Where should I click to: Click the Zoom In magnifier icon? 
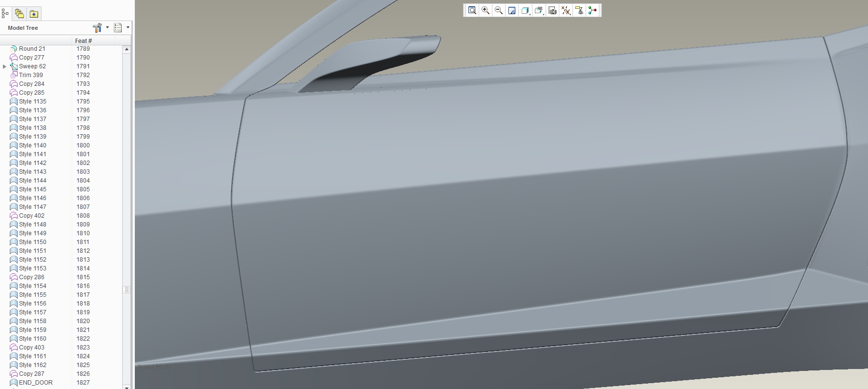486,10
